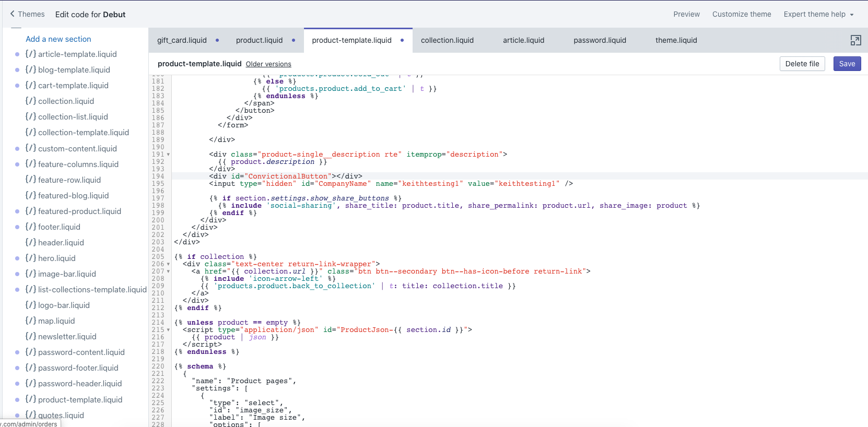Switch to the theme.liquid tab
Image resolution: width=868 pixels, height=427 pixels.
point(676,40)
